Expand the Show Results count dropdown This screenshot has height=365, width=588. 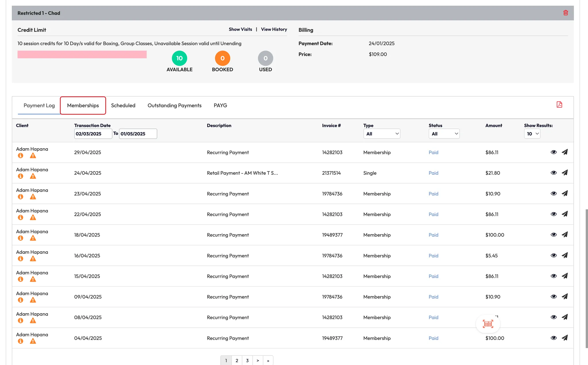[532, 134]
